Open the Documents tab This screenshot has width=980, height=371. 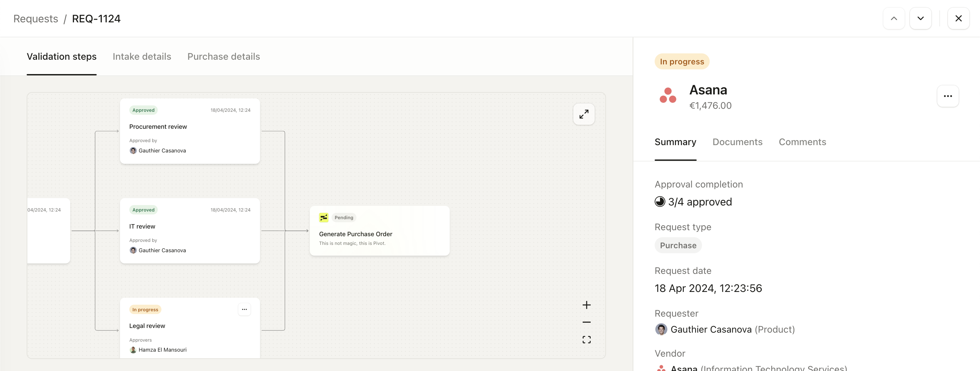click(x=737, y=142)
